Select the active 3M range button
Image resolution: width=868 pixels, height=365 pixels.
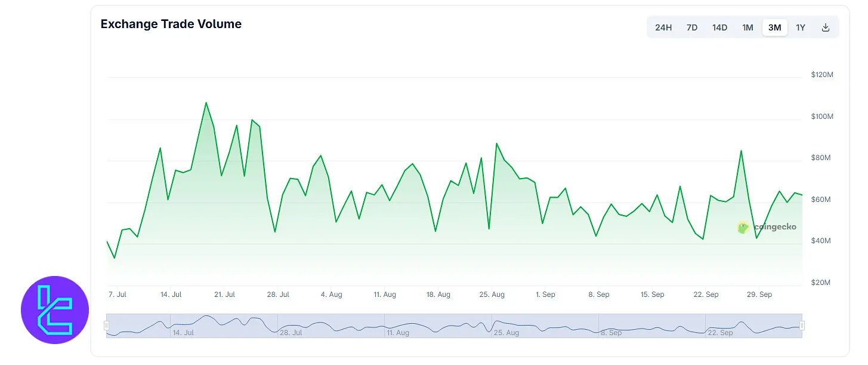pyautogui.click(x=774, y=27)
